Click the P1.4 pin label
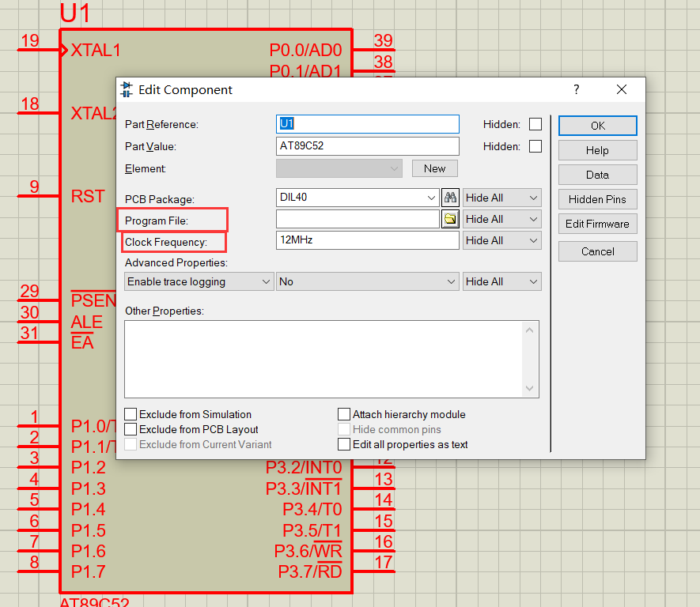 coord(89,509)
